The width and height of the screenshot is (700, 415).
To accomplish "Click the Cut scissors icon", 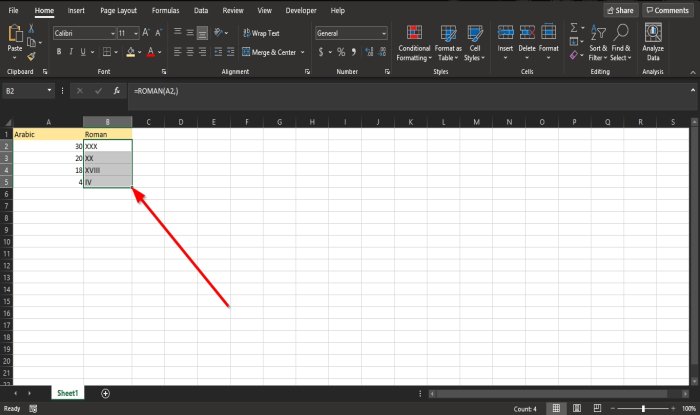I will 31,29.
